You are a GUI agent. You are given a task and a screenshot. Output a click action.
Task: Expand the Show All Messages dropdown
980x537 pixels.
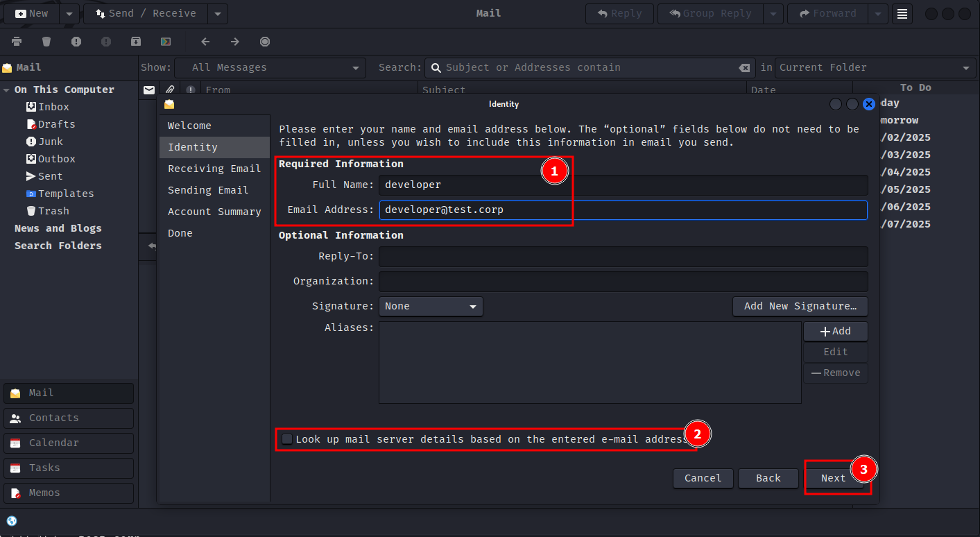click(x=270, y=67)
